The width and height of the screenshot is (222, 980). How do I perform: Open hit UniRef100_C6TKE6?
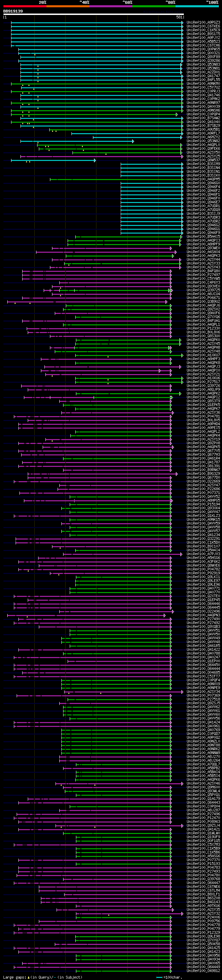(x=203, y=26)
